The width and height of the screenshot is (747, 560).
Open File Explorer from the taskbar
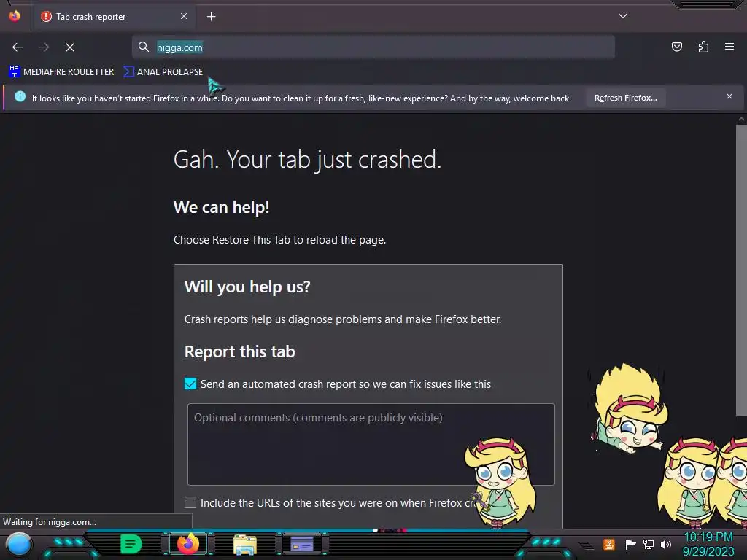point(245,545)
